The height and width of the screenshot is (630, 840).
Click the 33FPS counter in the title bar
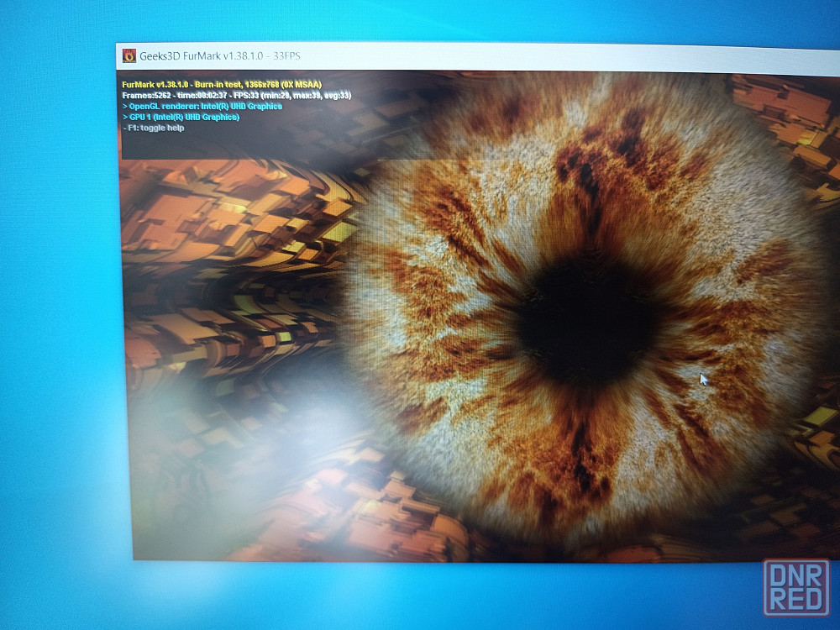287,55
